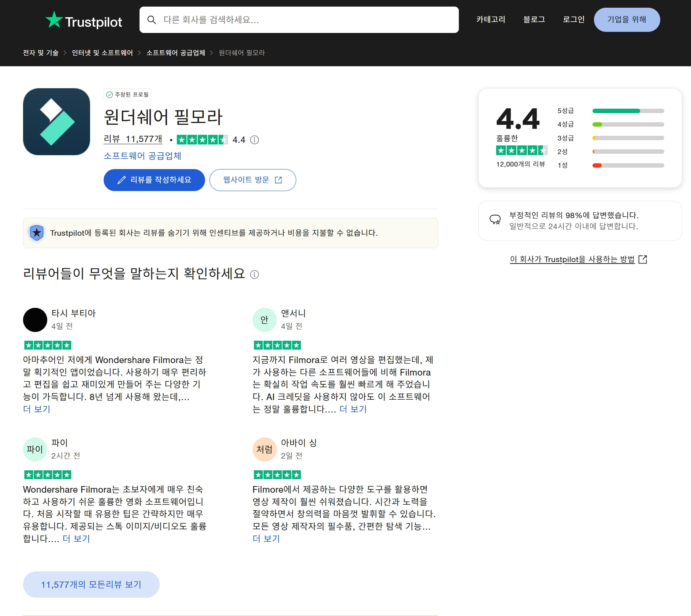Click the pencil icon on review button
Viewport: 691px width, 616px height.
click(121, 180)
